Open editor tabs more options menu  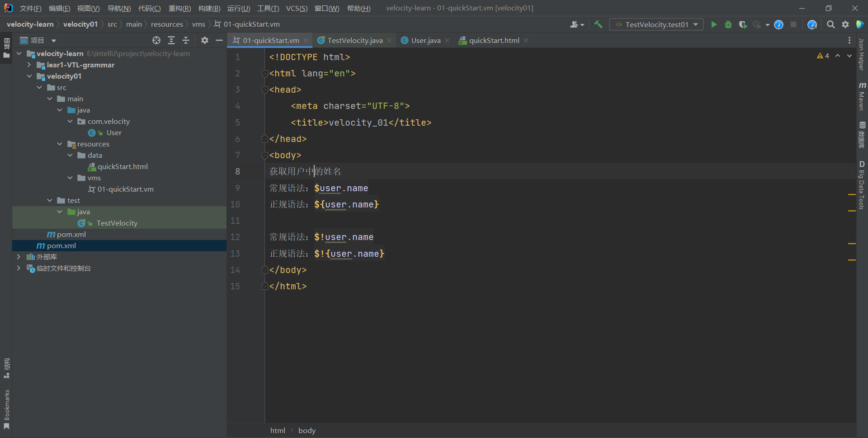[x=849, y=40]
